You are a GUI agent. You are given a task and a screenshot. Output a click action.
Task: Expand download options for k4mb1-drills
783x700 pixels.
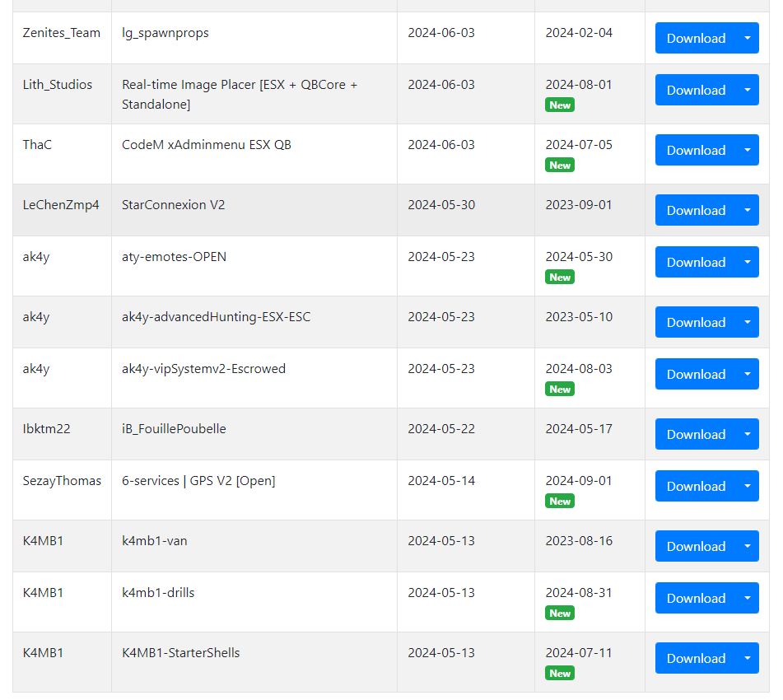(x=748, y=598)
